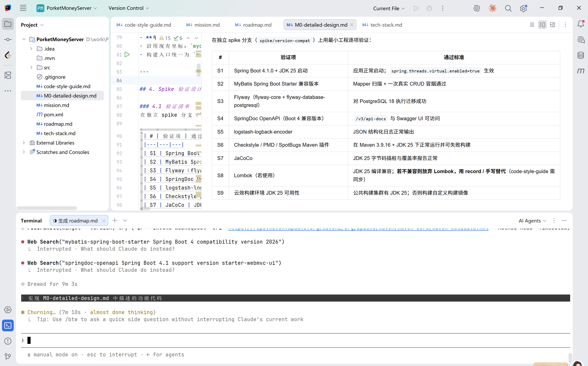The image size is (588, 366).
Task: Switch to editor and preview split mode
Action: point(542,25)
